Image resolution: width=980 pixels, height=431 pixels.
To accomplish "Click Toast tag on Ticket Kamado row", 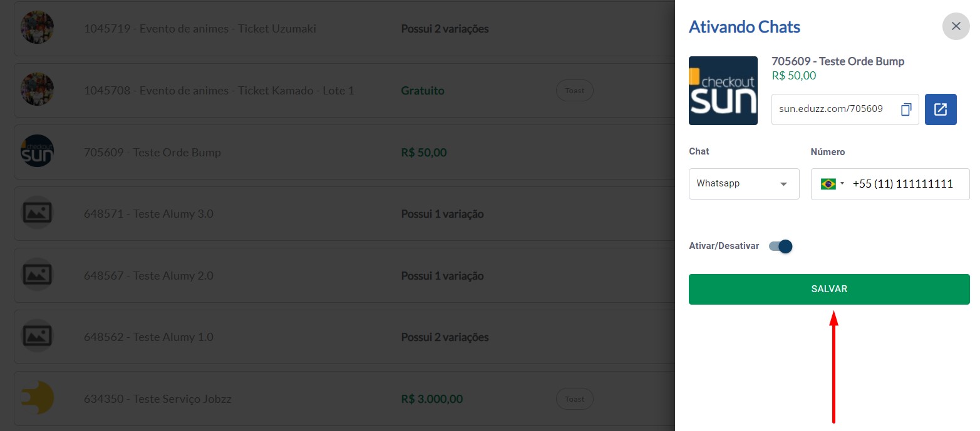I will [x=575, y=91].
